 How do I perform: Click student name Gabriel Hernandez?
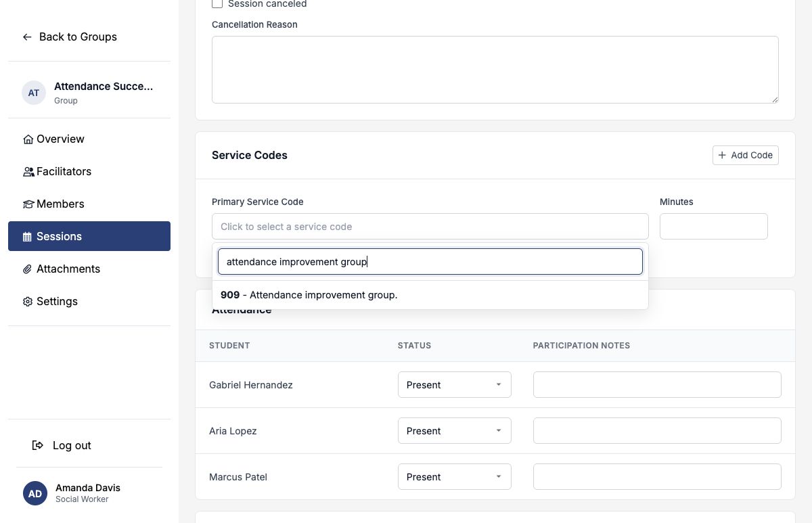point(251,385)
